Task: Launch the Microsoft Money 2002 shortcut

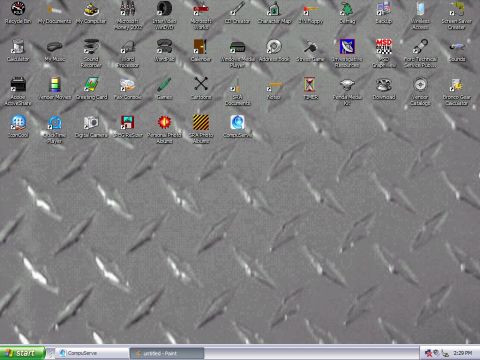Action: pyautogui.click(x=128, y=9)
